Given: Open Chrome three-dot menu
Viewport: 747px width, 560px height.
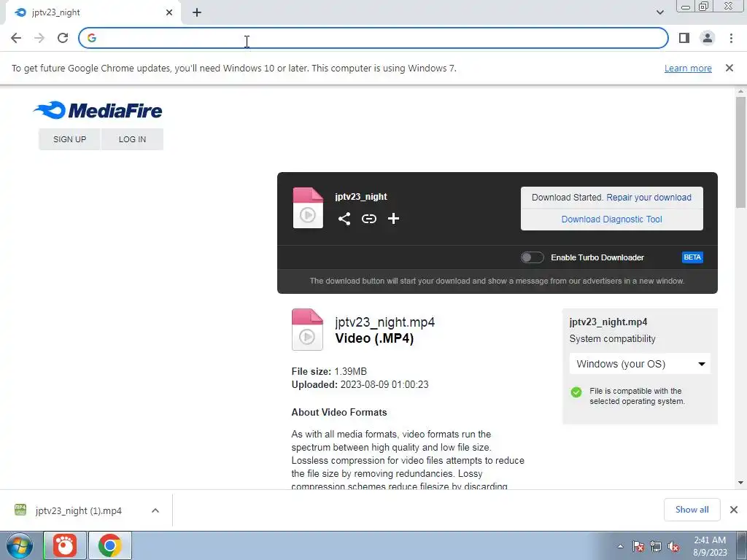Looking at the screenshot, I should (731, 38).
